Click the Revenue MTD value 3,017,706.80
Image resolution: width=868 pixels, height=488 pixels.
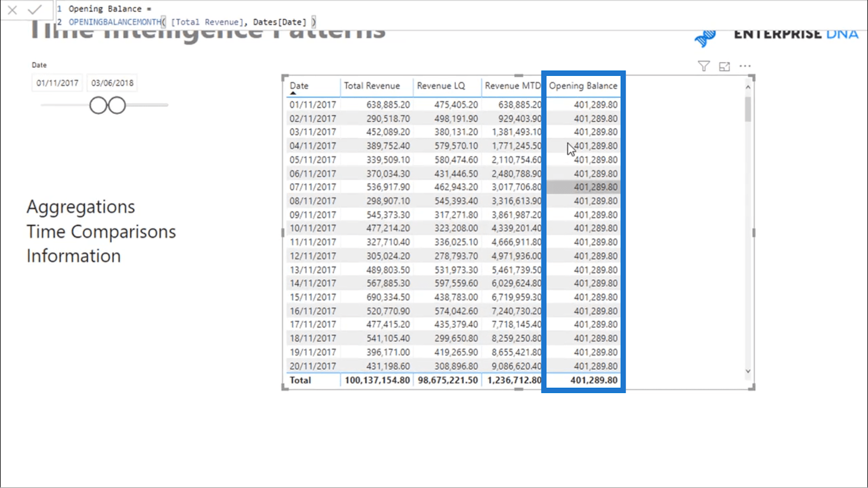(516, 187)
